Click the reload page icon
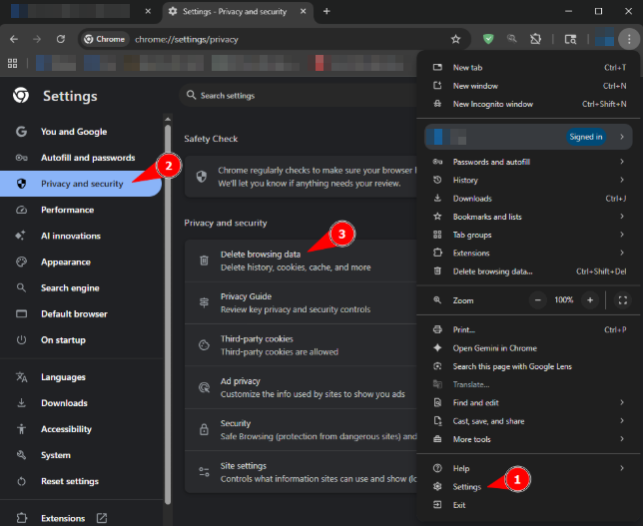643x526 pixels. [61, 39]
